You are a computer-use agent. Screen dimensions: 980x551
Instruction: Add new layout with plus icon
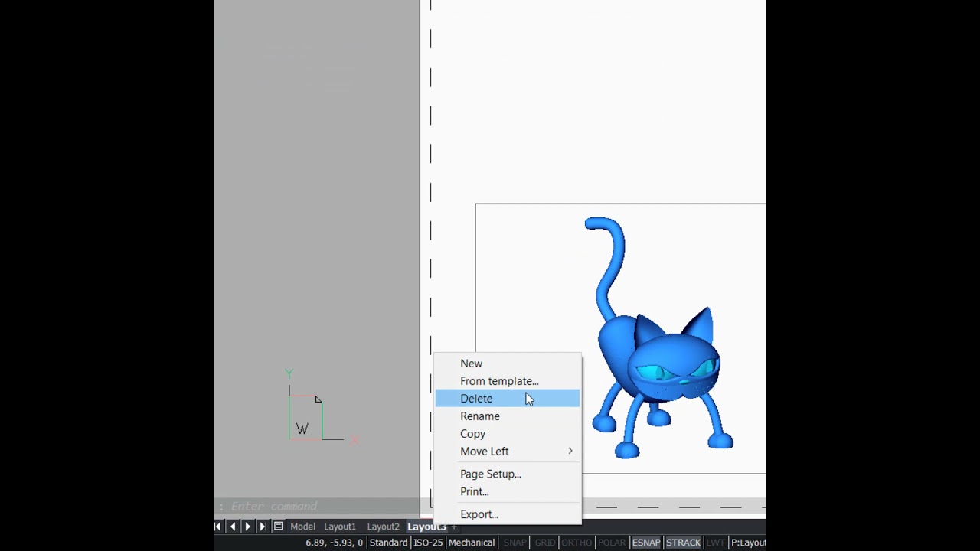(x=453, y=527)
